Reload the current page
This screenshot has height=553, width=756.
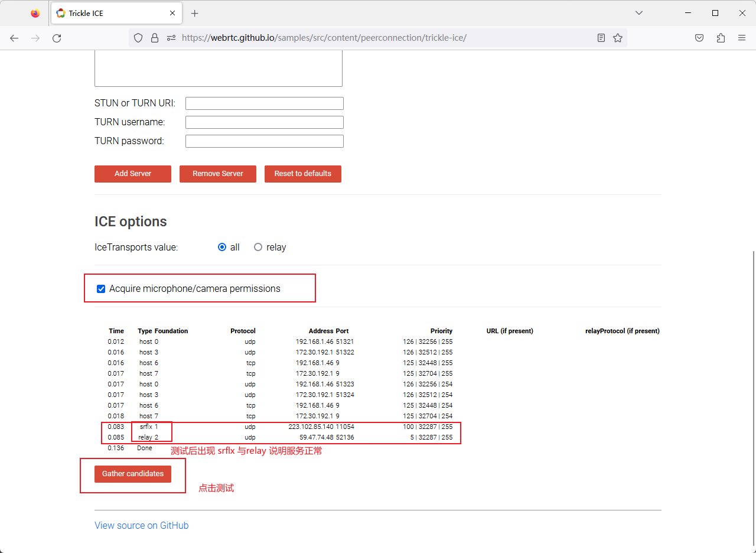57,38
